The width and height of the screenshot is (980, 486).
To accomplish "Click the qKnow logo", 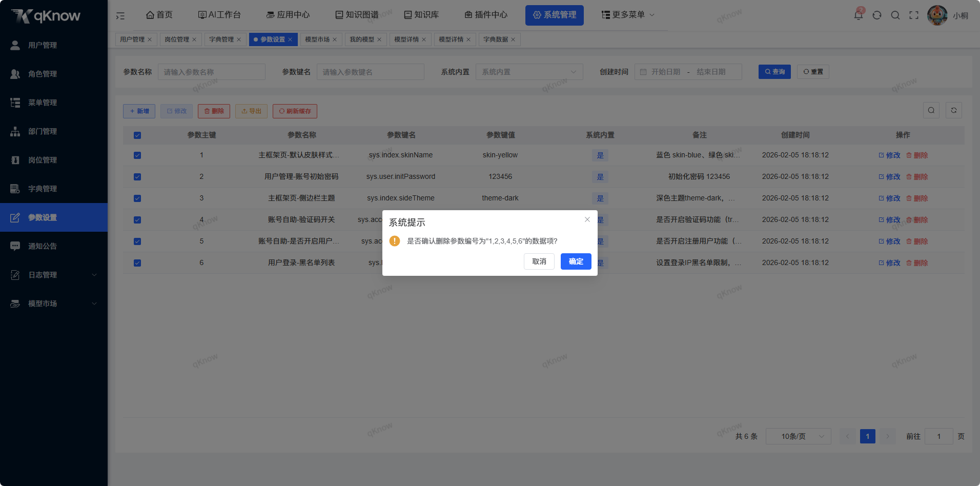I will [46, 16].
